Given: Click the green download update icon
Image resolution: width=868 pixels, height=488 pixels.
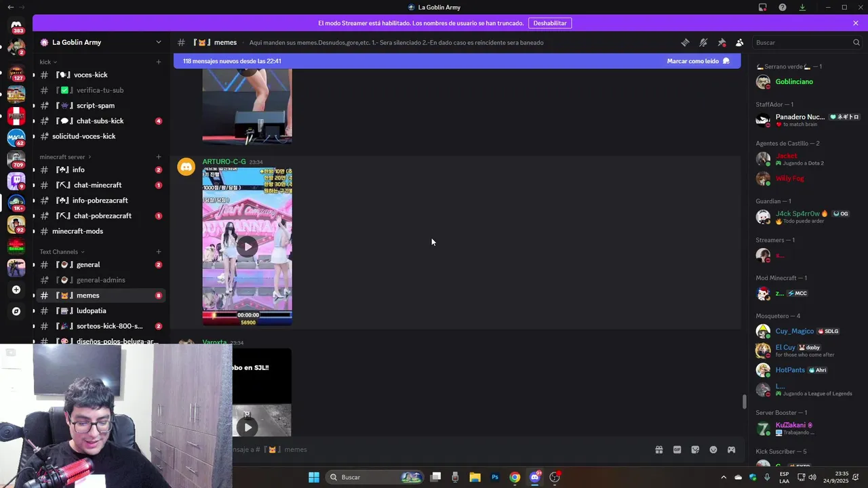Looking at the screenshot, I should pyautogui.click(x=802, y=7).
